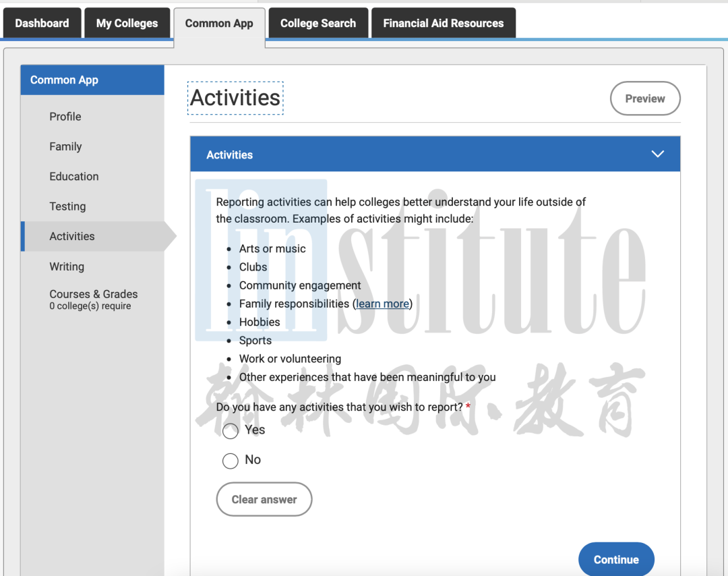
Task: Go to the College Search tab
Action: [x=318, y=23]
